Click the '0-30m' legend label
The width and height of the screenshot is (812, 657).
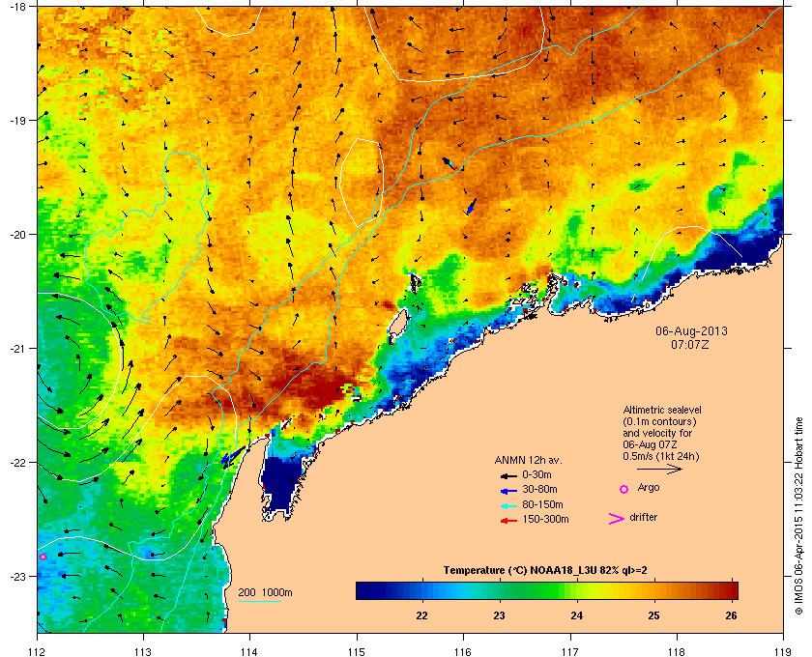click(536, 474)
